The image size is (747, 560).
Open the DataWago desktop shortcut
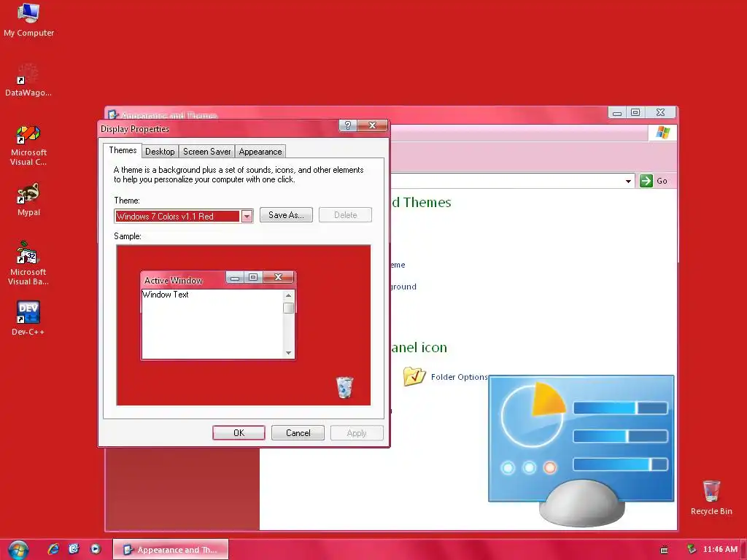pos(28,80)
